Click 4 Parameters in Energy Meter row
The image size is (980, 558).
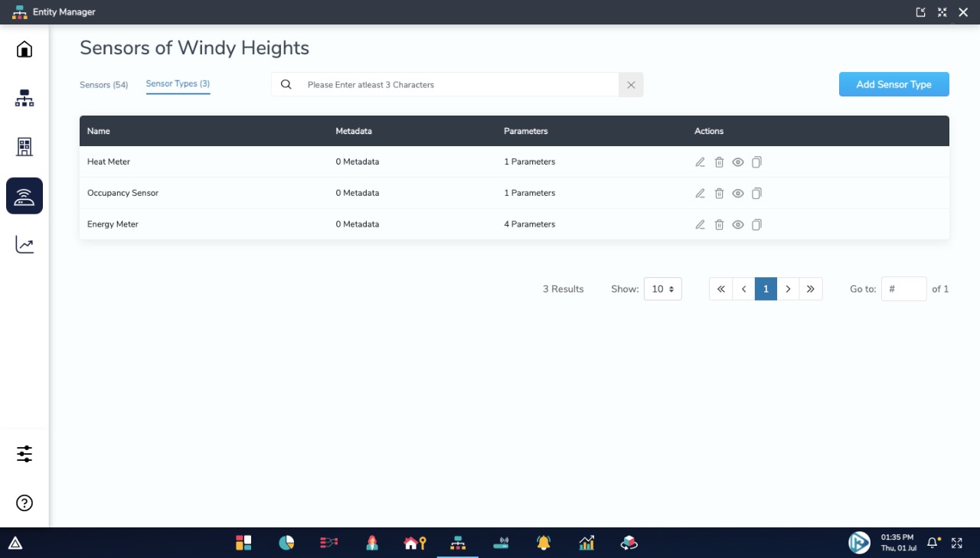[530, 224]
